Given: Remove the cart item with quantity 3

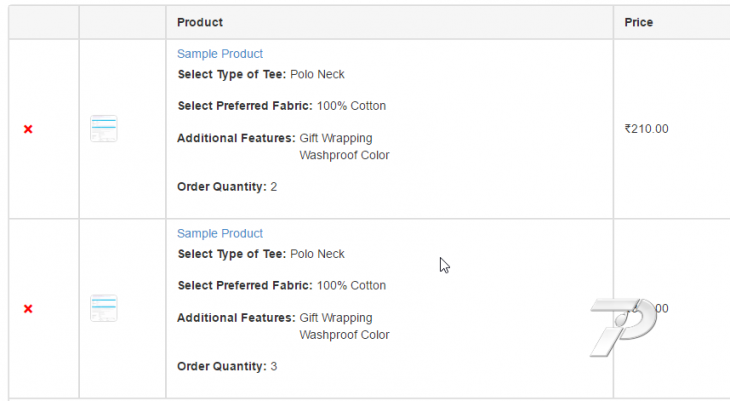Looking at the screenshot, I should 28,309.
